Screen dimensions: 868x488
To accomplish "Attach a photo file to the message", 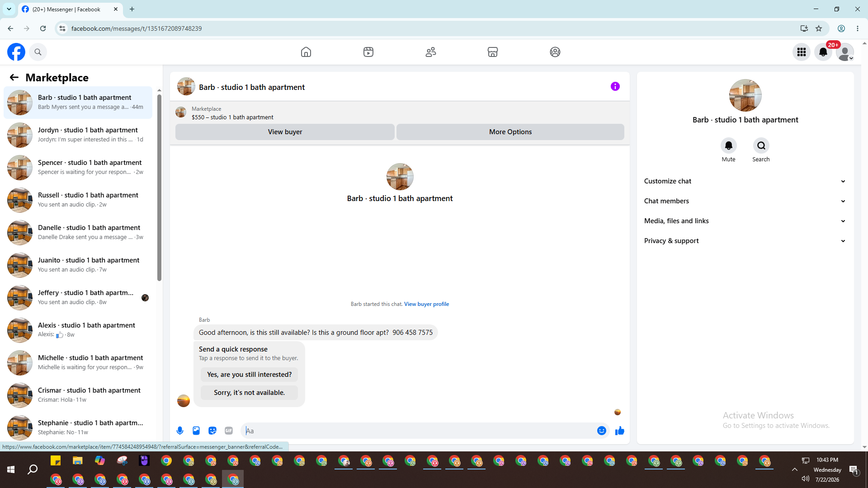I will tap(196, 431).
